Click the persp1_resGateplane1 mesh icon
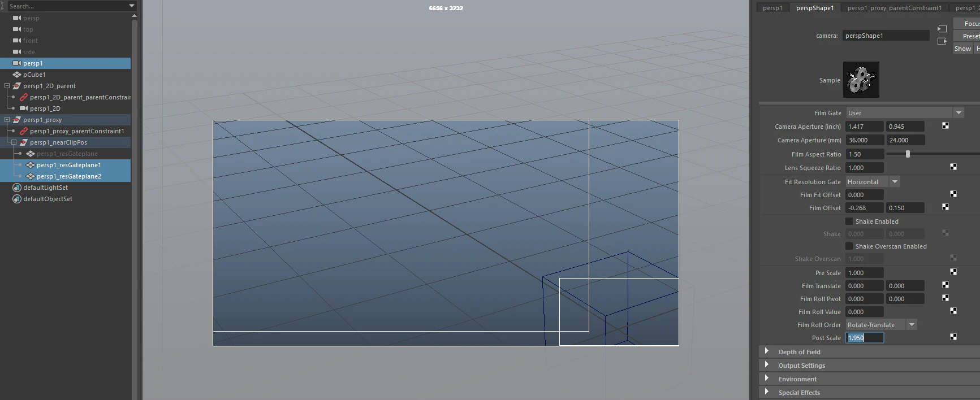The image size is (980, 400). point(31,165)
